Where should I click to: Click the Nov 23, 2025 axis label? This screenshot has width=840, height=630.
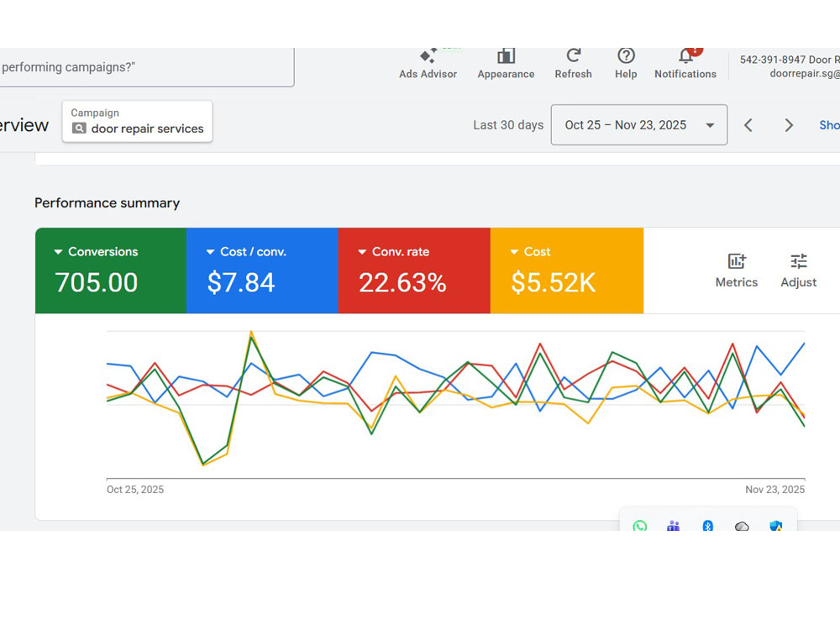774,490
